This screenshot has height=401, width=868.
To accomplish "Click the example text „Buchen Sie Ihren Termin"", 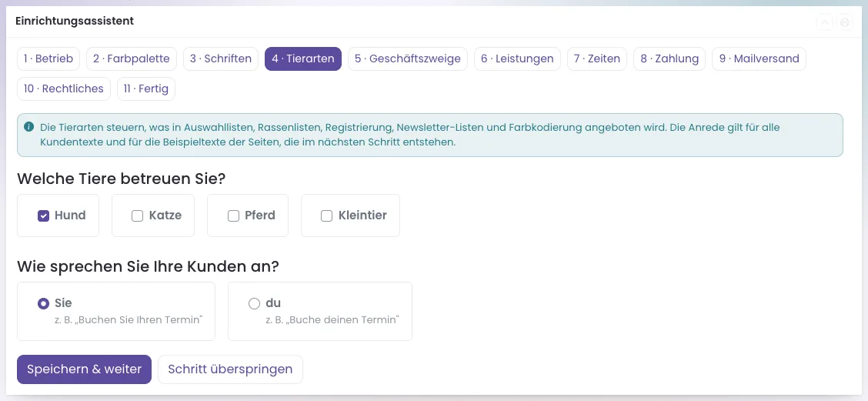I will 139,320.
